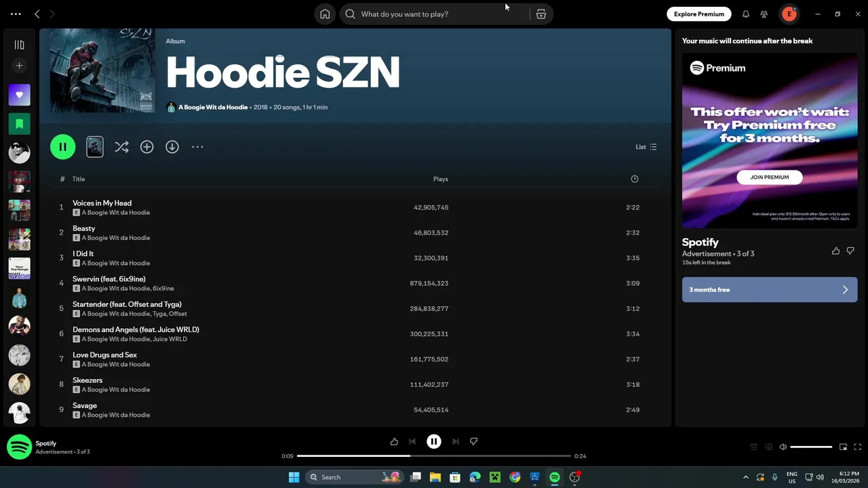Expand Your Library sidebar

pos(19,45)
